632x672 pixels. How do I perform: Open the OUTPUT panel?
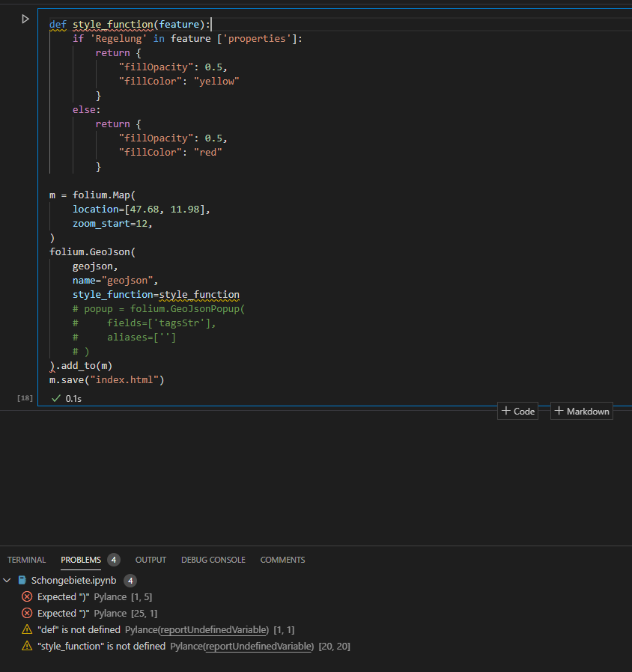[151, 559]
